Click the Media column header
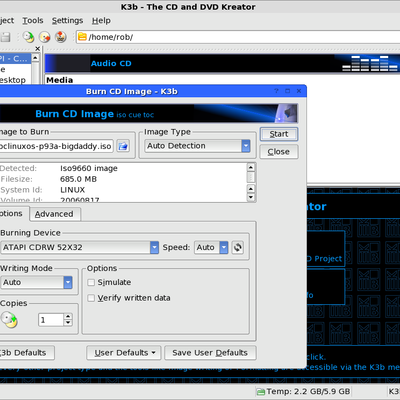 (x=60, y=80)
